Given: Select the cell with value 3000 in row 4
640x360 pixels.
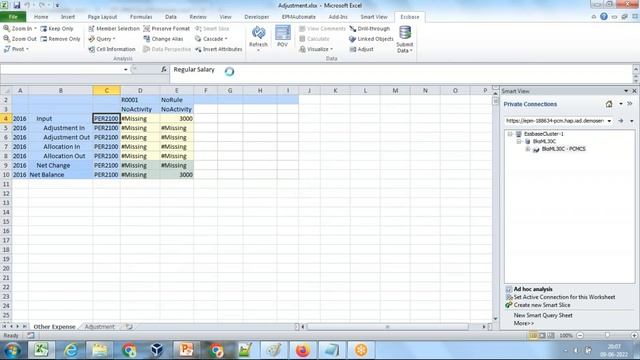Looking at the screenshot, I should coord(177,118).
